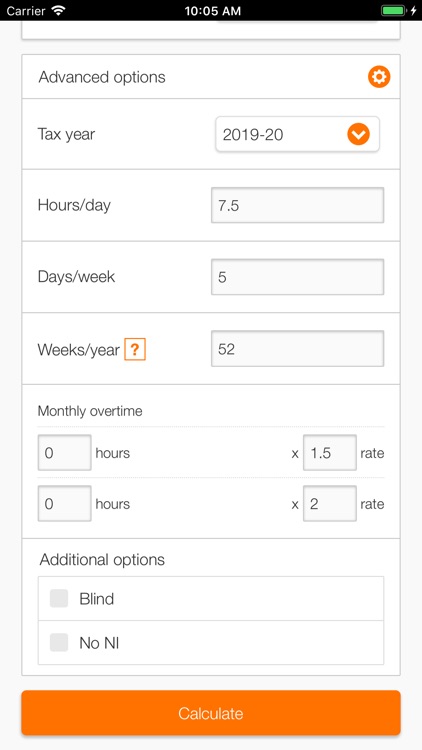The height and width of the screenshot is (750, 422).
Task: Tap the Blind option label
Action: [97, 599]
